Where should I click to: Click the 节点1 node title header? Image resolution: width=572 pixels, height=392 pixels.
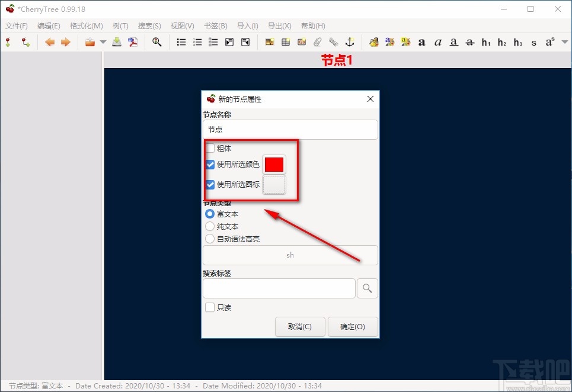337,60
